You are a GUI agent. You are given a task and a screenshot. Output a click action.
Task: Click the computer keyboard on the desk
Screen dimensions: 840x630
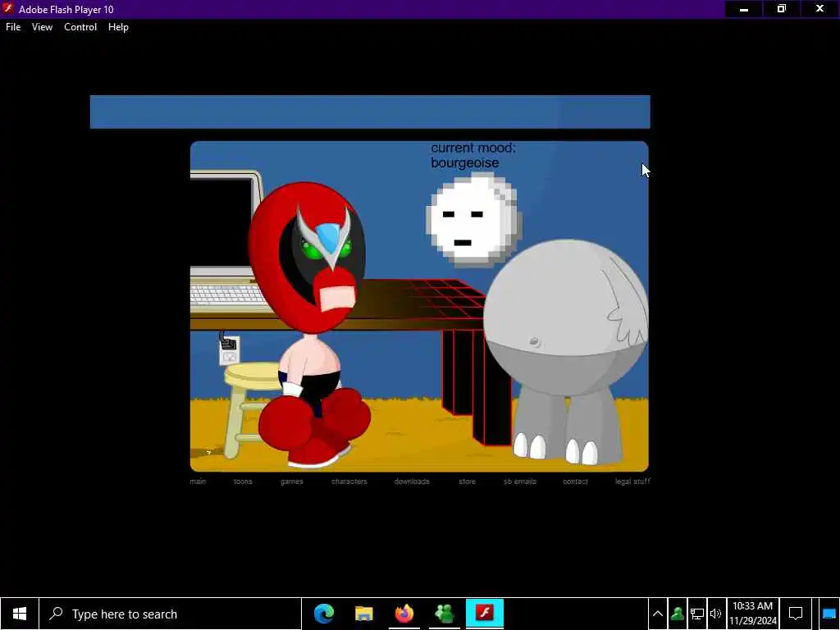tap(228, 296)
